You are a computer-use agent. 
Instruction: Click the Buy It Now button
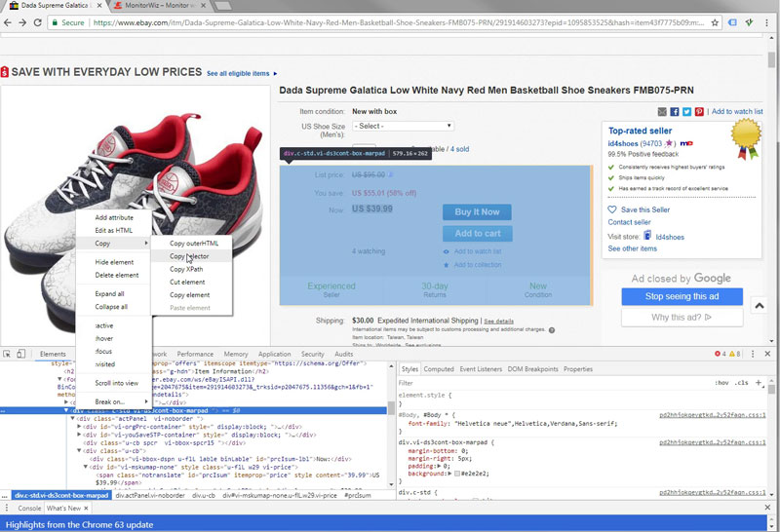pos(477,211)
